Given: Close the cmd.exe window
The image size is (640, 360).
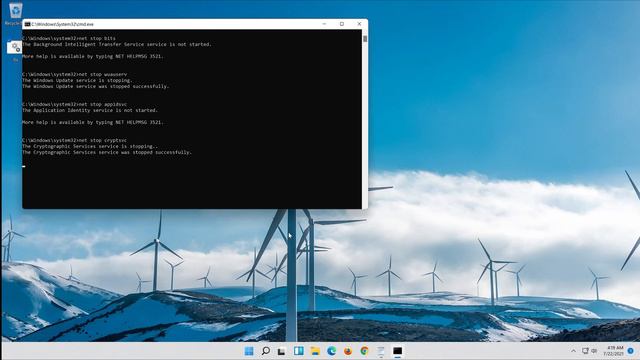Looking at the screenshot, I should coord(359,24).
